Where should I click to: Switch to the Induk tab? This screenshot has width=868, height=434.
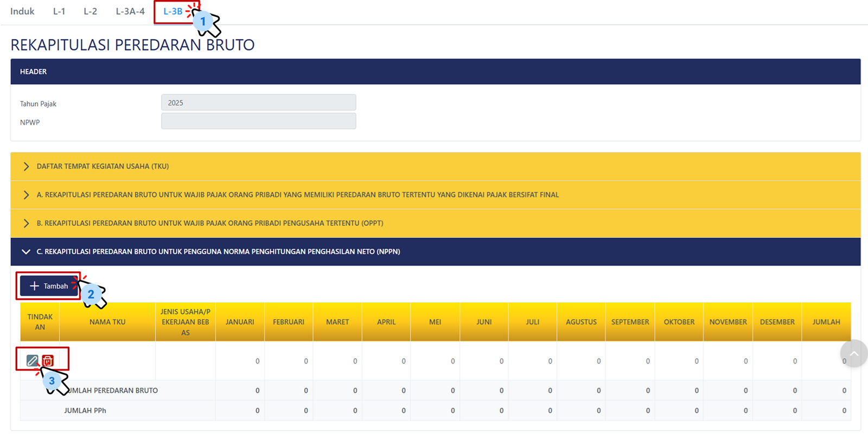(x=22, y=11)
